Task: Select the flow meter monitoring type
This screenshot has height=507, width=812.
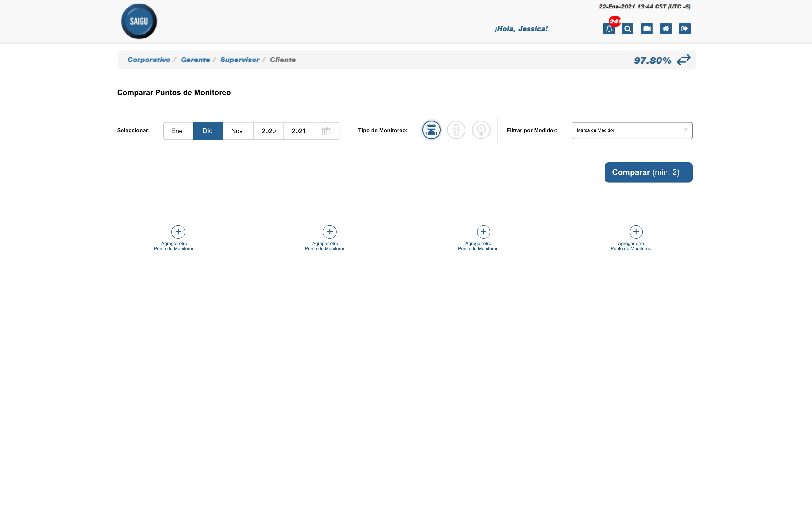Action: click(431, 130)
